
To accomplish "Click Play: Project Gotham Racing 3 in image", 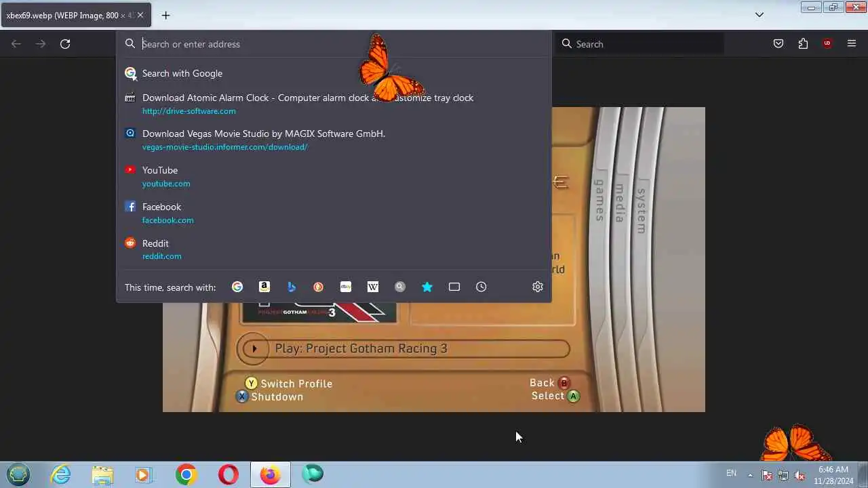I will (x=403, y=348).
